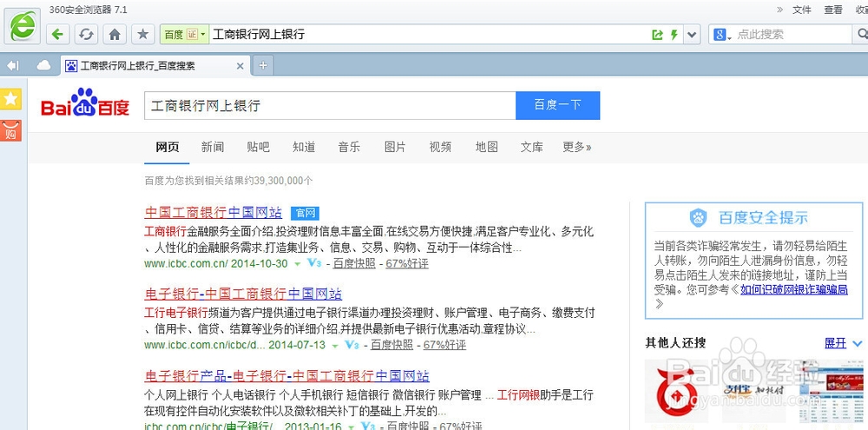This screenshot has width=868, height=430.
Task: Bookmark page with the star toolbar icon
Action: point(143,35)
